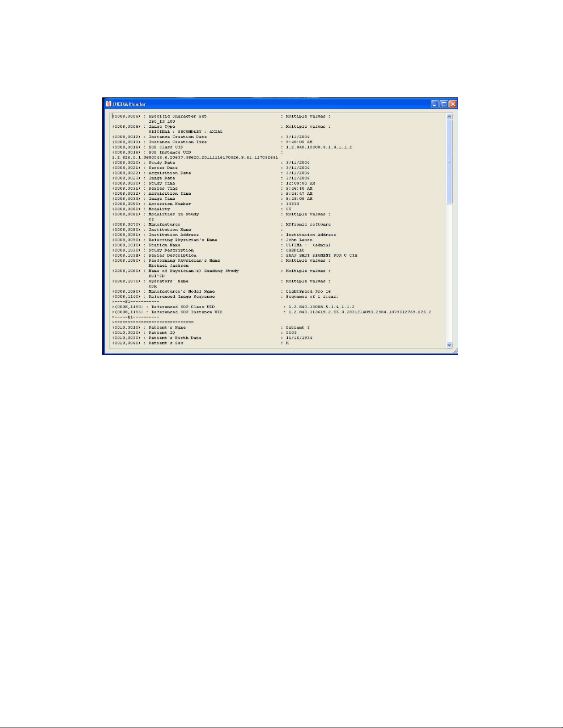Click "Performing Physician's Name" label

184,260
